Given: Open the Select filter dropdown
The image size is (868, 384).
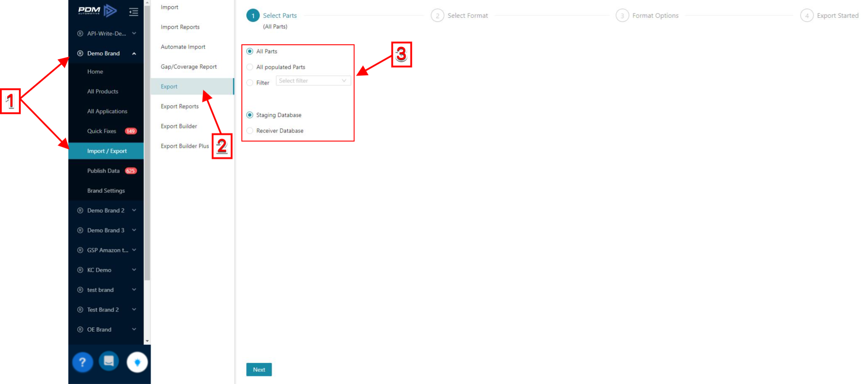Looking at the screenshot, I should 313,81.
